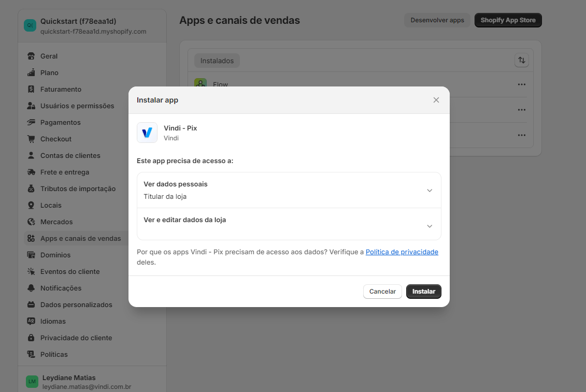This screenshot has width=586, height=392.
Task: Expand the Ver dados pessoais permission
Action: [x=289, y=190]
